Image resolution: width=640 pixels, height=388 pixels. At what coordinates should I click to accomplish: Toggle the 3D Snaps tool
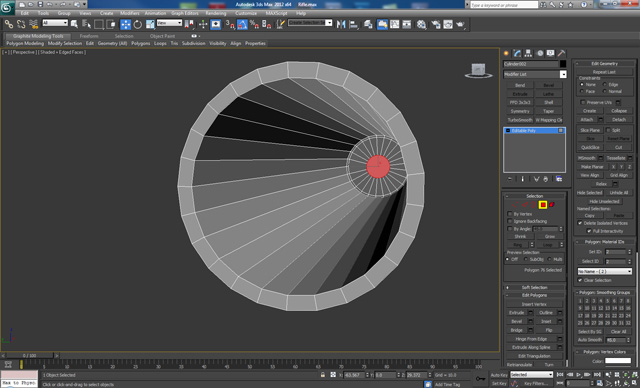[230, 24]
